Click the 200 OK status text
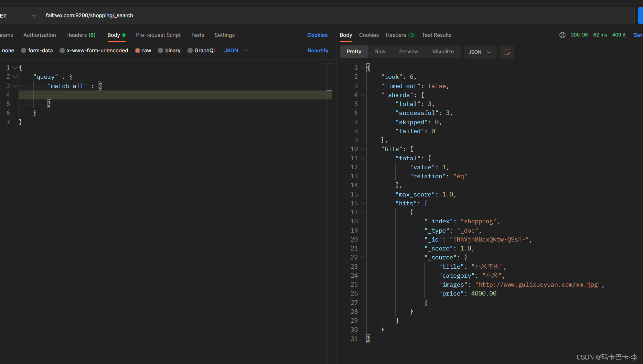 [x=579, y=35]
